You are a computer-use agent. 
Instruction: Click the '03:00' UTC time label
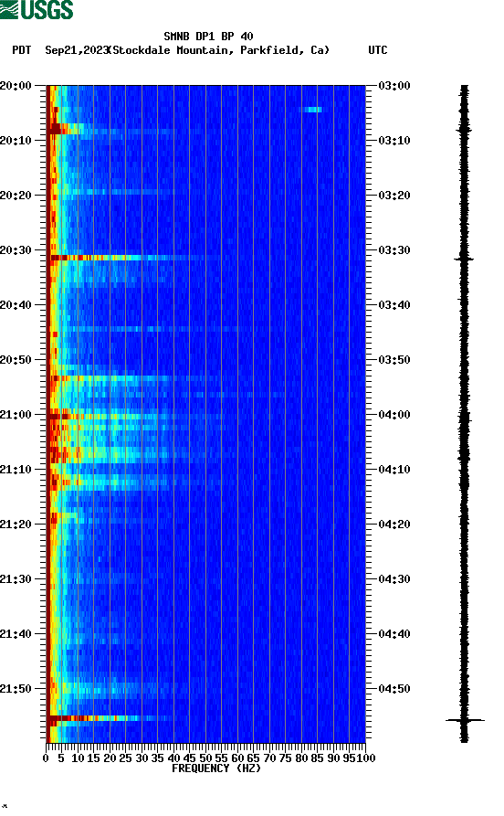[394, 85]
